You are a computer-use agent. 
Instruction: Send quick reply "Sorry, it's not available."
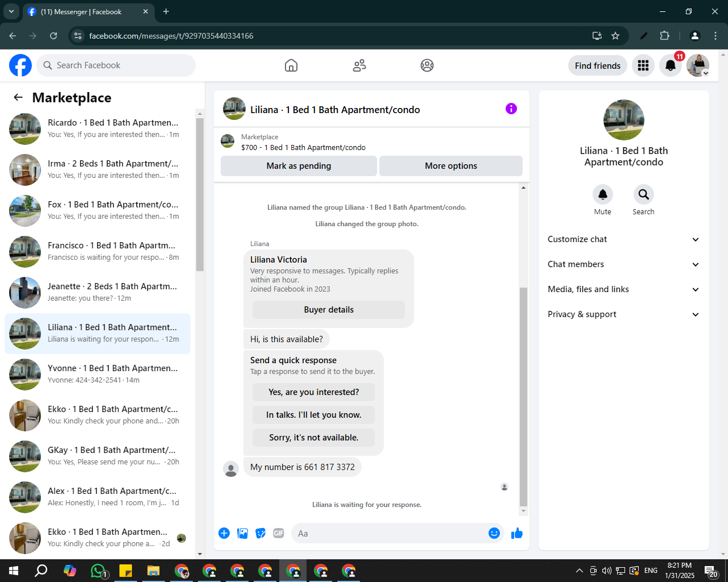pyautogui.click(x=313, y=438)
